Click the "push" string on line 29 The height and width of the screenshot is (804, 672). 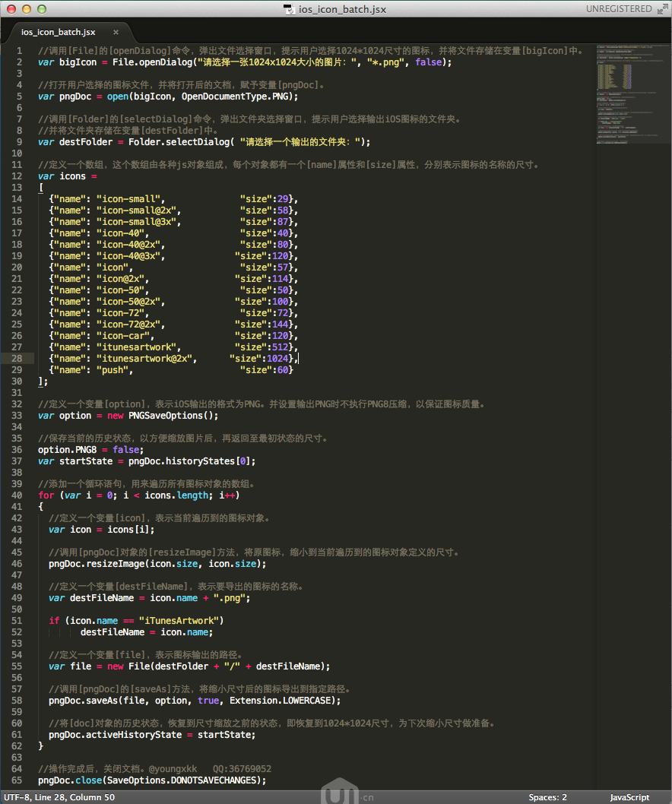point(112,369)
